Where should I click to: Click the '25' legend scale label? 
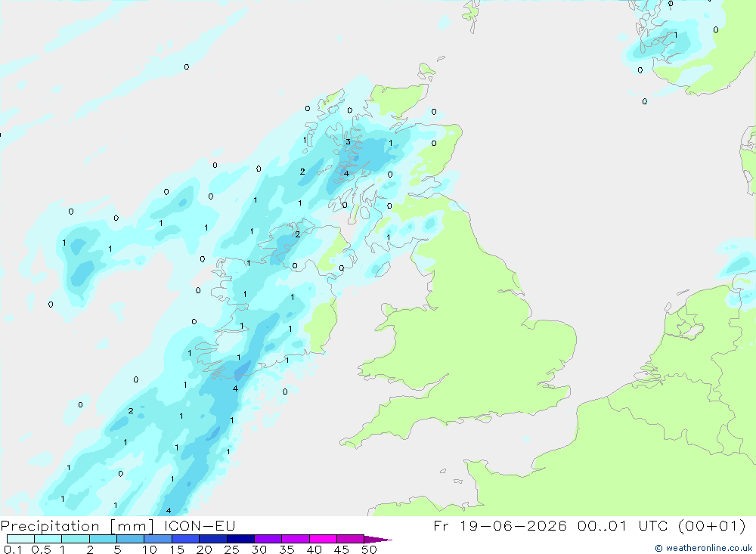pos(232,549)
